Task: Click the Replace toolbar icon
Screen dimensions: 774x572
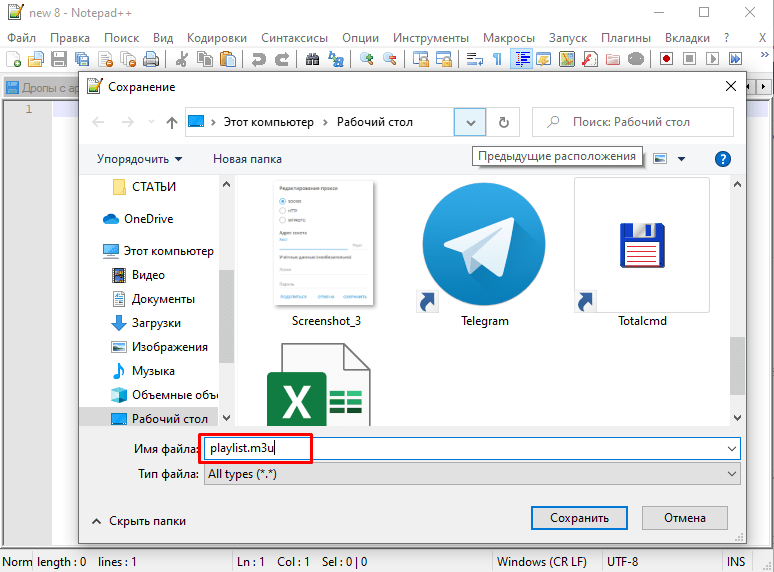Action: point(336,59)
